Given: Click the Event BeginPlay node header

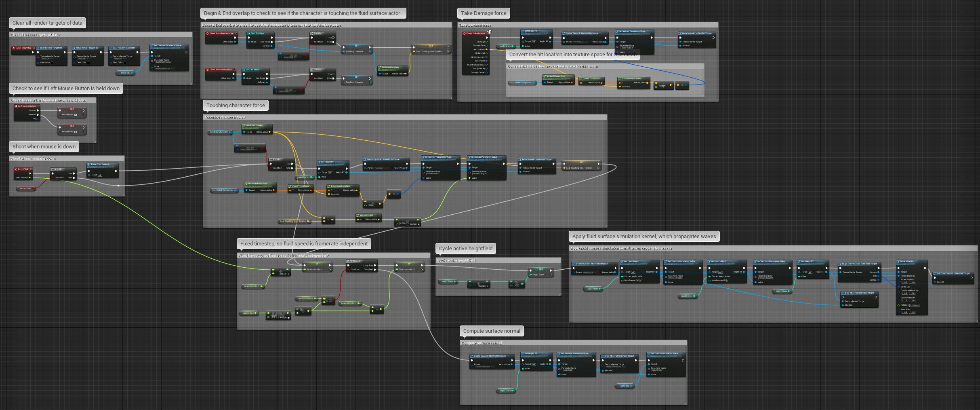Looking at the screenshot, I should tap(23, 48).
